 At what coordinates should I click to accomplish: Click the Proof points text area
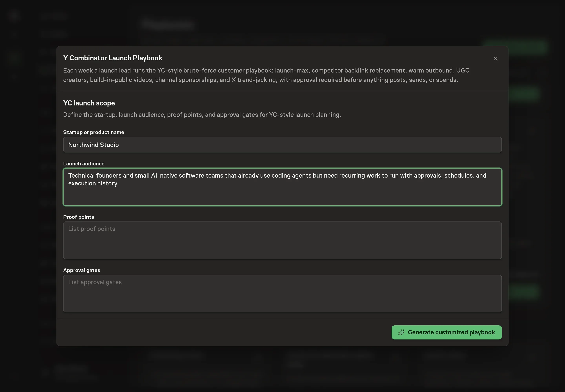coord(282,240)
